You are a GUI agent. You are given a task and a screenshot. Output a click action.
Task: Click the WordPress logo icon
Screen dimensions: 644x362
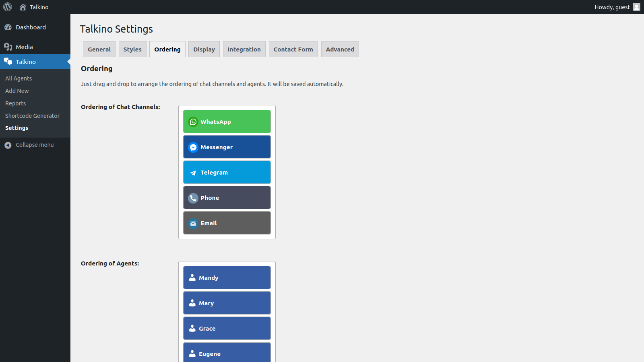(x=8, y=7)
